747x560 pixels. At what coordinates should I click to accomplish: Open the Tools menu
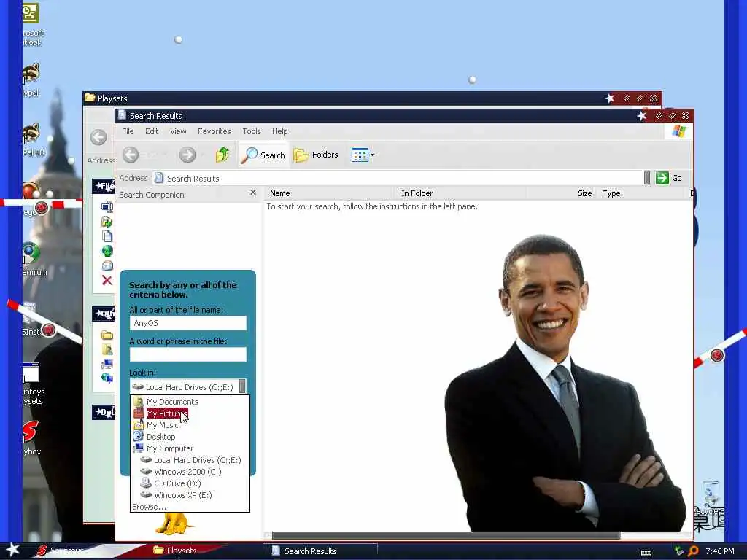(252, 131)
